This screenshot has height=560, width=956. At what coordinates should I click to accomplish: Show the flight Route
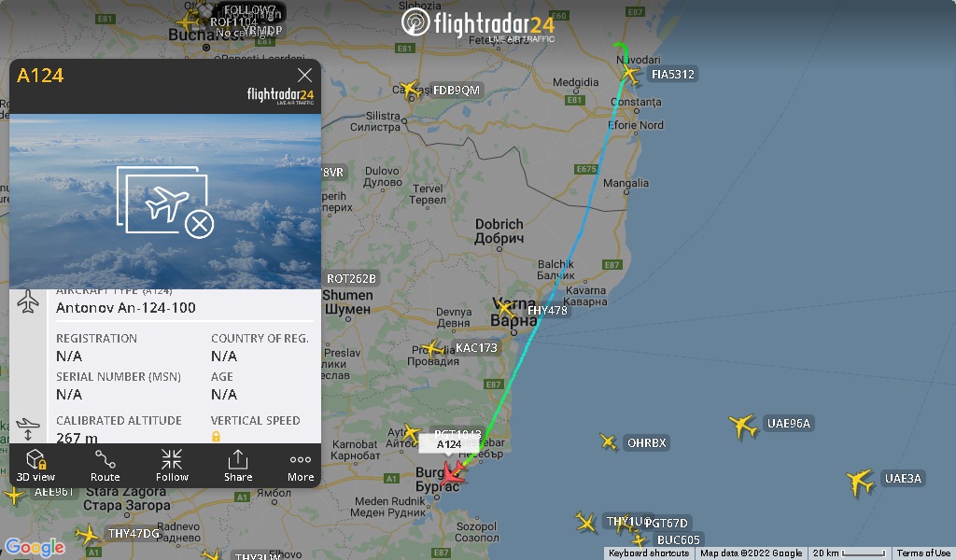105,465
